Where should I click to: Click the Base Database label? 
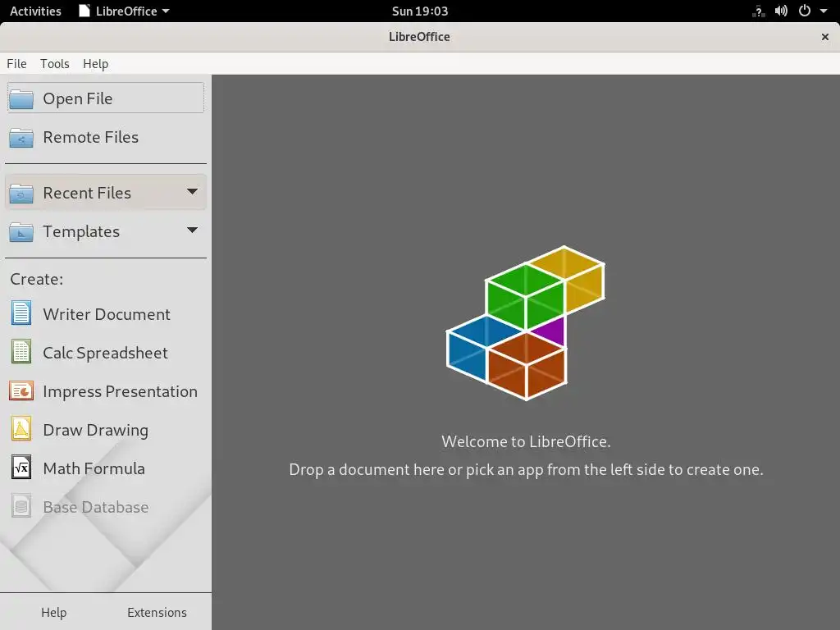pos(95,507)
